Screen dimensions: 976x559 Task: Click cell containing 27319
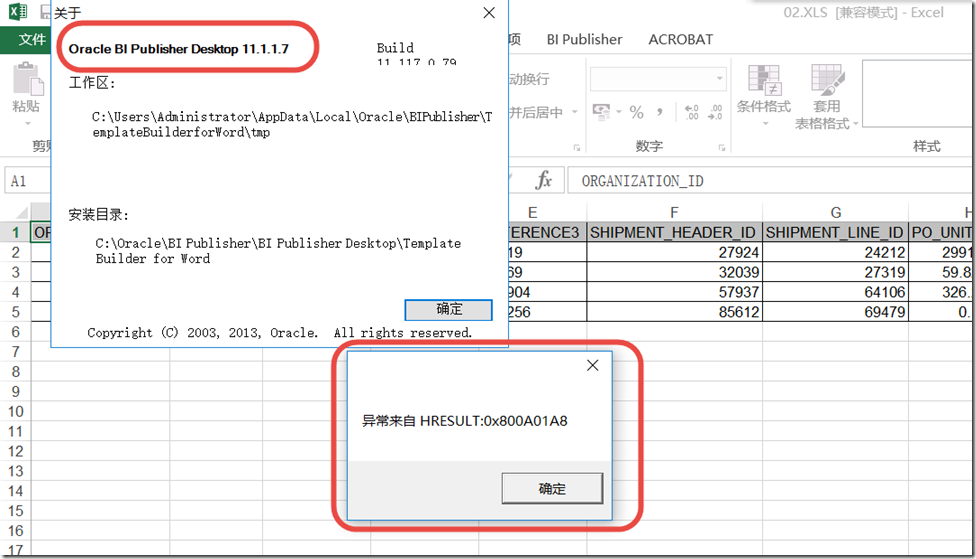[835, 272]
